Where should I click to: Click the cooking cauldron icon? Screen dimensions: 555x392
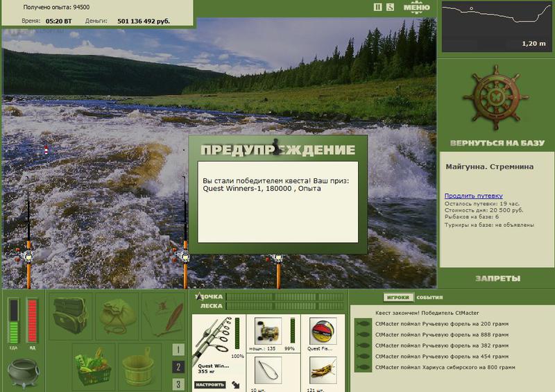tap(23, 373)
